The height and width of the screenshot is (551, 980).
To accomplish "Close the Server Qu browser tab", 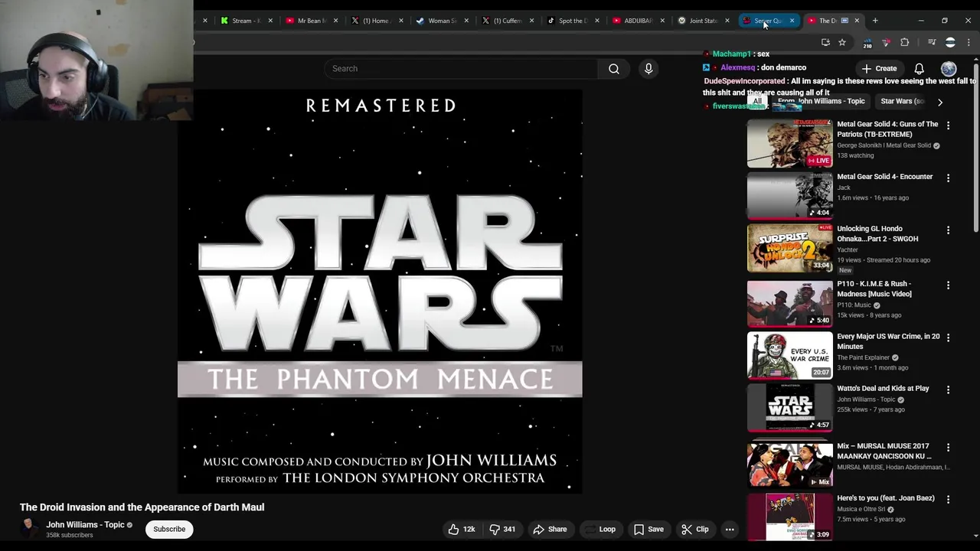I will (x=792, y=21).
